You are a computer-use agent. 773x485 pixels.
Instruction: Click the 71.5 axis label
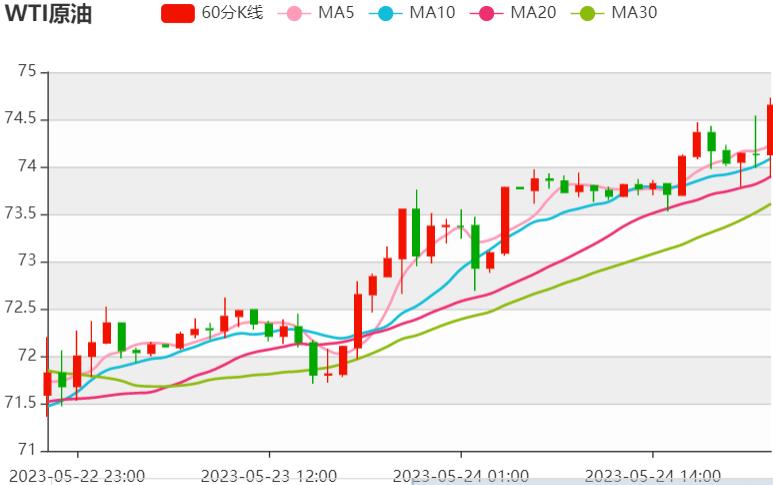tap(20, 403)
